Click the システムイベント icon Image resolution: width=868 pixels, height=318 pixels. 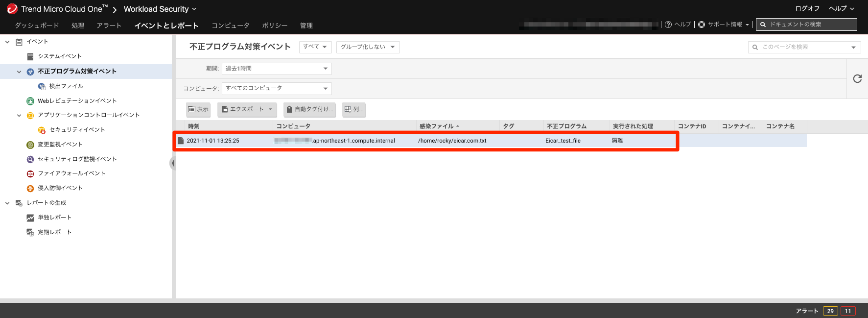[30, 56]
